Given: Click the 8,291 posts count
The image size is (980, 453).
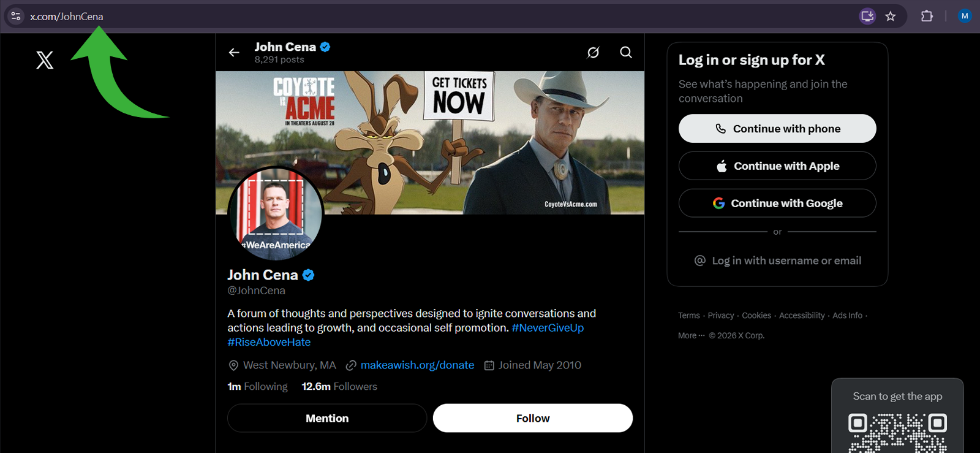Looking at the screenshot, I should click(279, 59).
